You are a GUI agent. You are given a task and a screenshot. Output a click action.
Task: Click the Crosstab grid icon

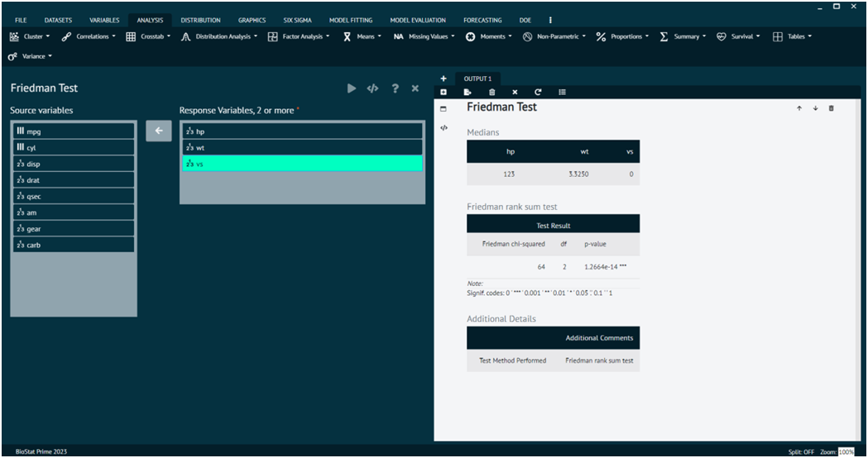pos(131,36)
